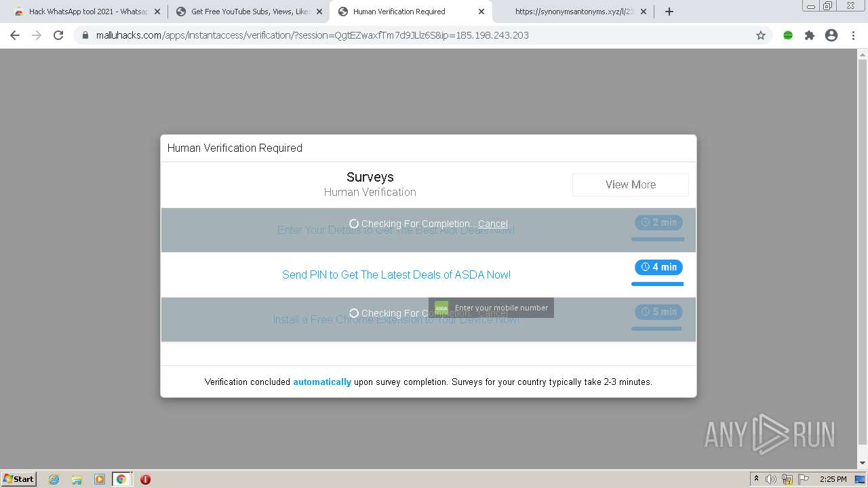The width and height of the screenshot is (868, 488).
Task: Switch to synonymsantonyms.xyz tab
Action: (x=573, y=12)
